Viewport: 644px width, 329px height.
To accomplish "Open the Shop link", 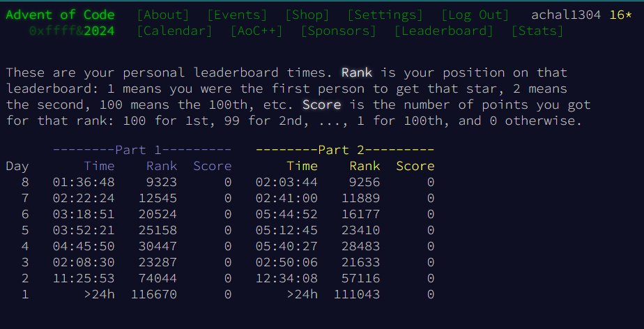I will (x=307, y=15).
